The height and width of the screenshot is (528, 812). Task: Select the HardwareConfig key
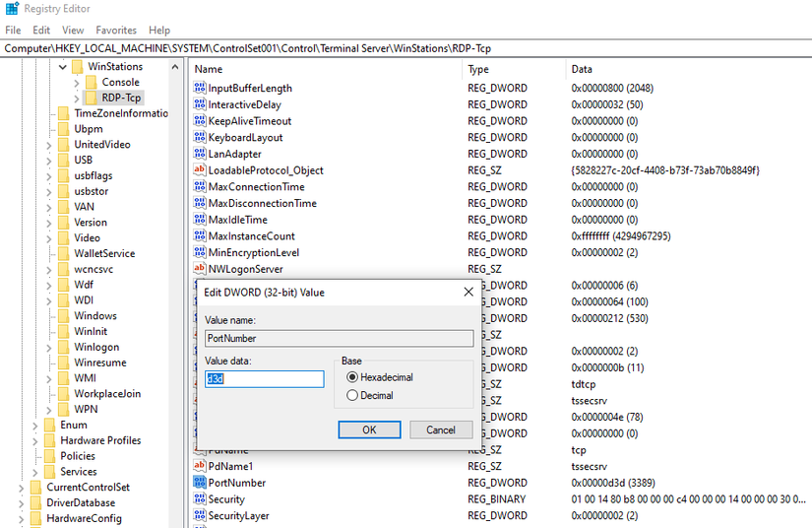[84, 518]
